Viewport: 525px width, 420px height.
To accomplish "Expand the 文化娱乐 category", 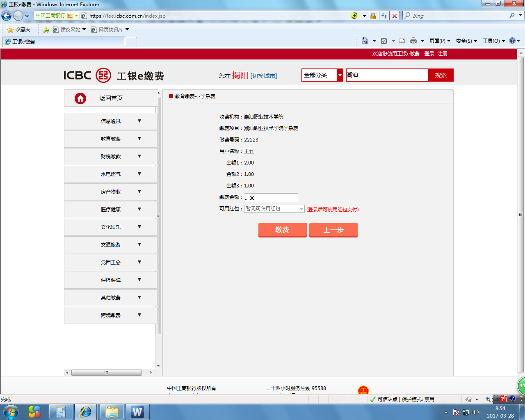I will point(111,227).
